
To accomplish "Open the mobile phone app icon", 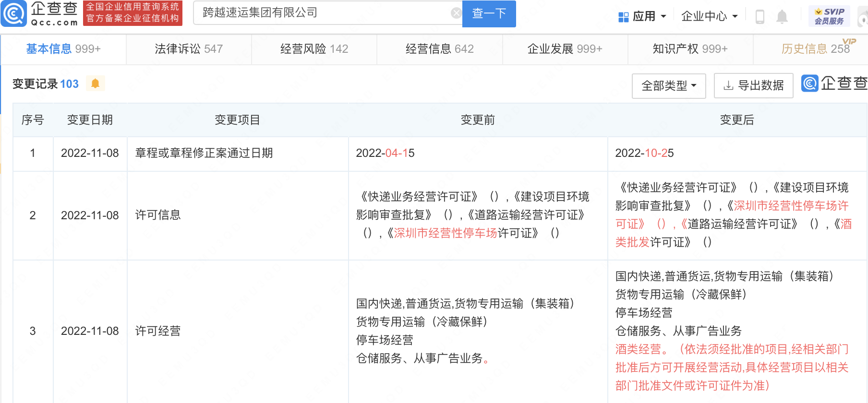I will coord(760,17).
